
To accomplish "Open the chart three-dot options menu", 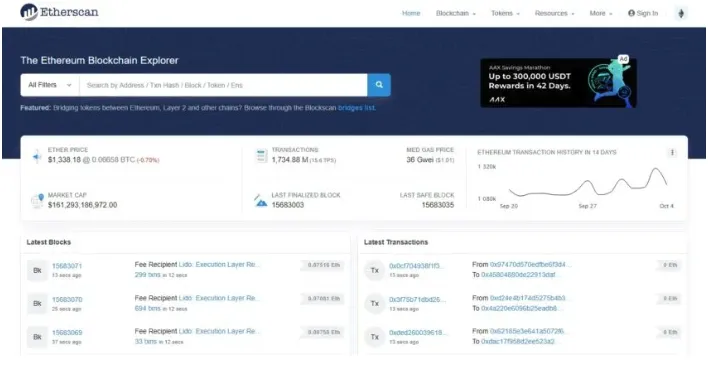I will (x=672, y=153).
